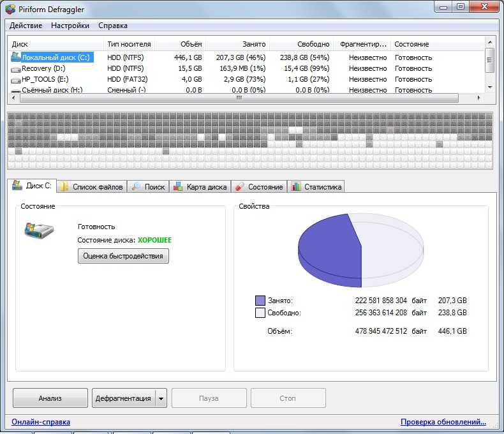This screenshot has width=504, height=434.
Task: Switch to the Карта диска tab
Action: coord(200,187)
